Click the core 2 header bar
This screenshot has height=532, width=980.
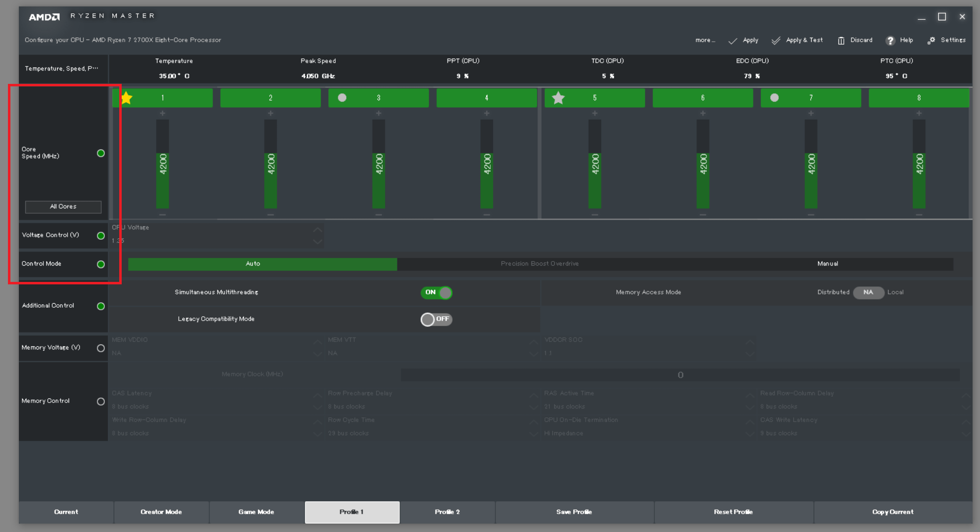[x=271, y=98]
